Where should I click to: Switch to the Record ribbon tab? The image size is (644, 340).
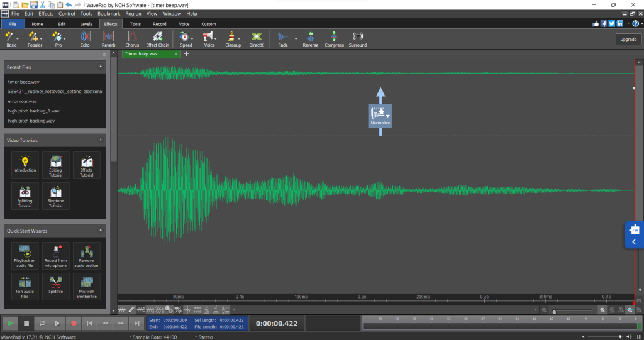coord(159,24)
